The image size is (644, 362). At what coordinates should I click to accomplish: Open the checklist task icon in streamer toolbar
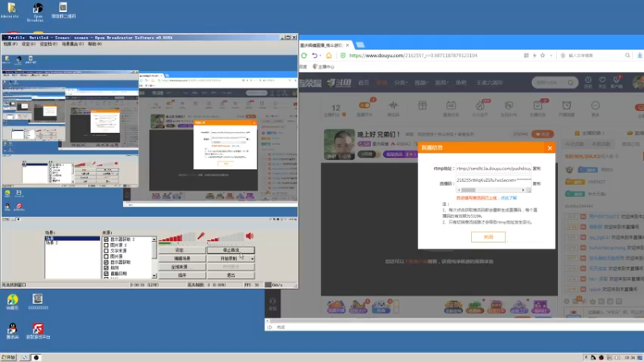pos(538,105)
